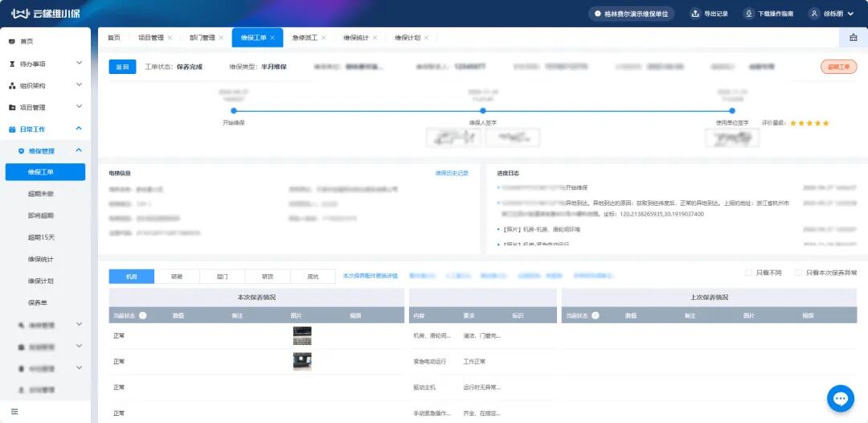This screenshot has height=423, width=868.
Task: Close the 维保计划 tab
Action: click(427, 38)
